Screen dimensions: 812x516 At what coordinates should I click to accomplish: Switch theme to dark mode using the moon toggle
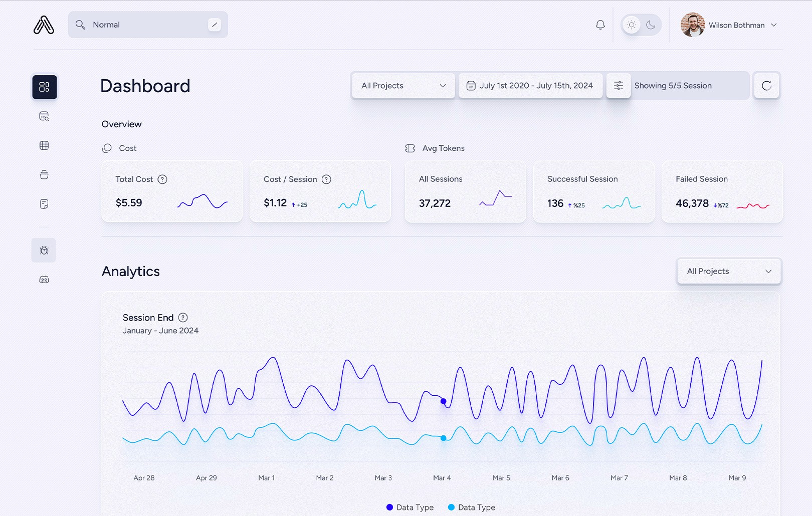(650, 25)
